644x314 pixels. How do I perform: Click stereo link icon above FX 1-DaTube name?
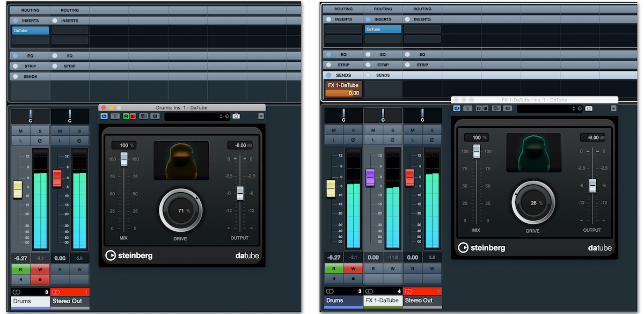point(370,291)
